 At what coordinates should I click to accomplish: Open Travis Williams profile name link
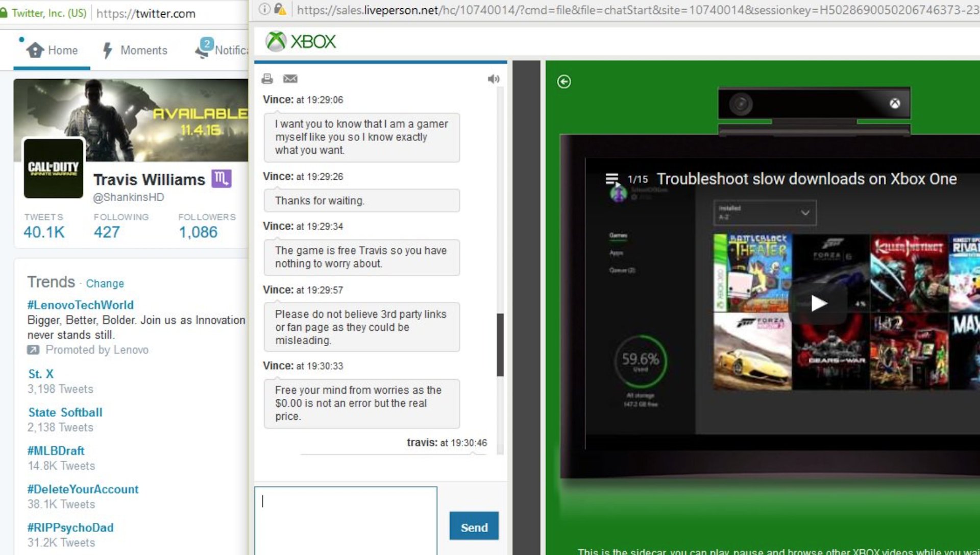pos(149,180)
